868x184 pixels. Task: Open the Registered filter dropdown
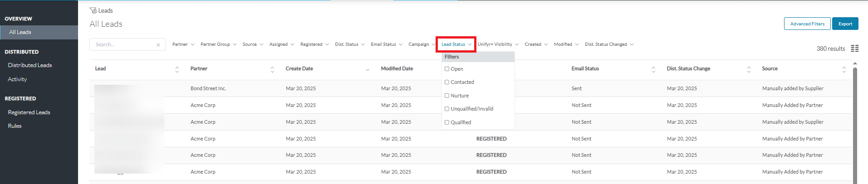coord(314,44)
